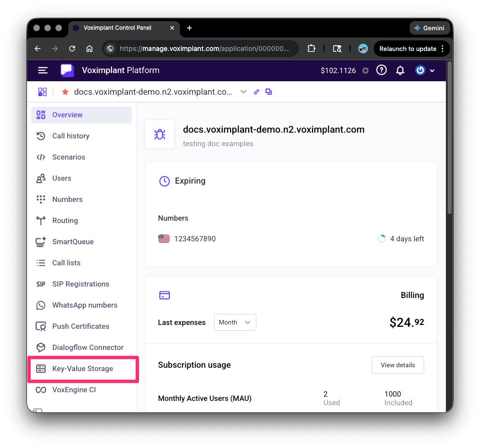Open the applications grid icon near the app name

[42, 91]
